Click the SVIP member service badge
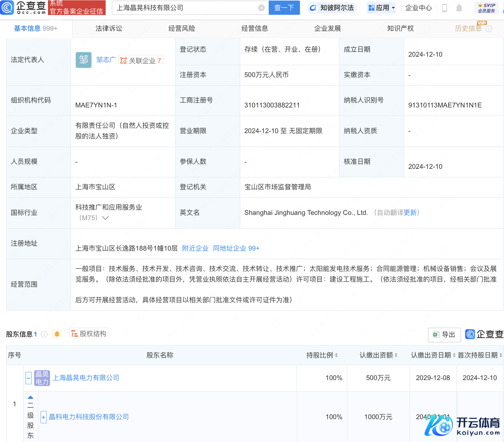Viewport: 504px width, 442px height. [x=486, y=8]
